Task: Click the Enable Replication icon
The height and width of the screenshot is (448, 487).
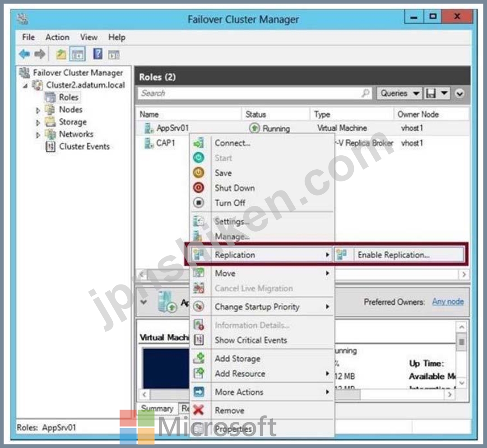Action: [342, 254]
